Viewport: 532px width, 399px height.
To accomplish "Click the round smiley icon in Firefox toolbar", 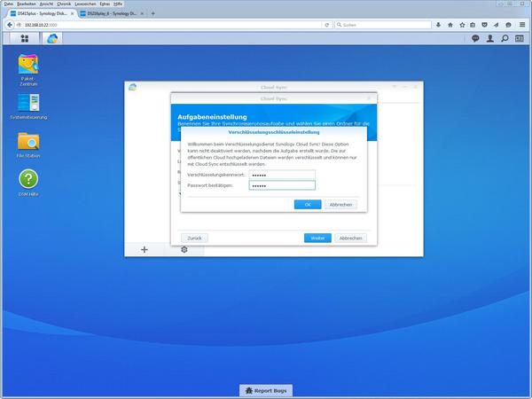I will pyautogui.click(x=508, y=25).
